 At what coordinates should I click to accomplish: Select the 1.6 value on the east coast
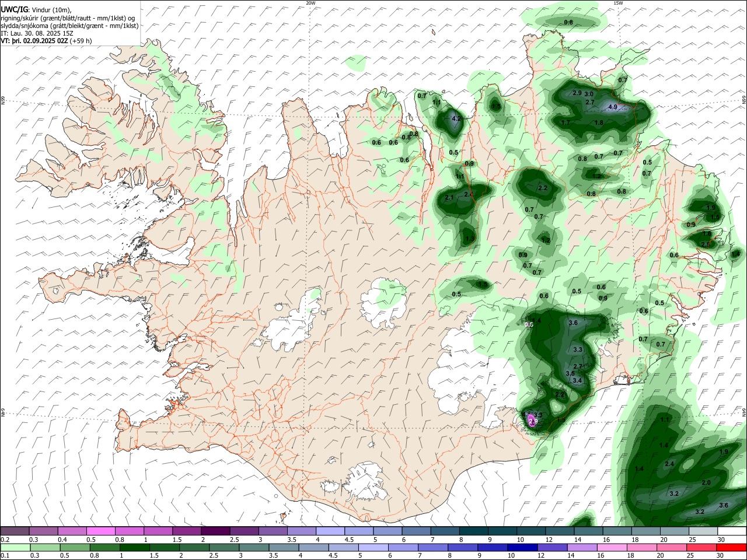pos(707,234)
